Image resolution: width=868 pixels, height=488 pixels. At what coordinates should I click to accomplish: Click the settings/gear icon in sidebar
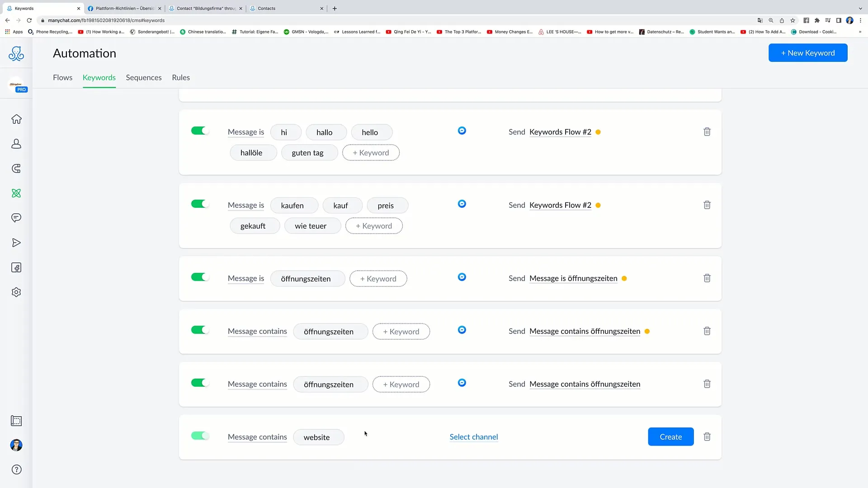16,292
